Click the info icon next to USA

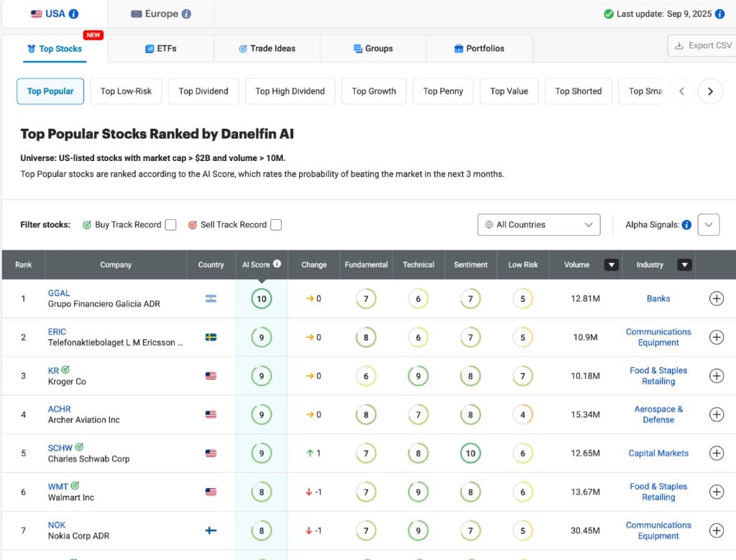pyautogui.click(x=74, y=14)
